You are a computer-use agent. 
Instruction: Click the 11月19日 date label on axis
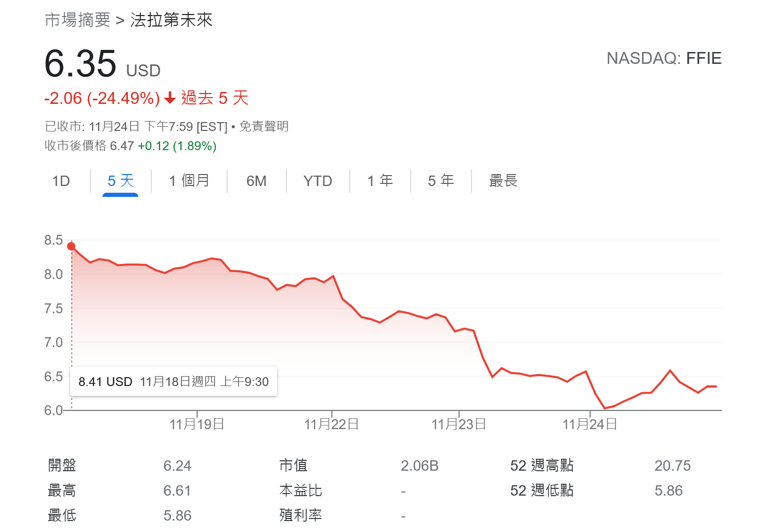[196, 424]
